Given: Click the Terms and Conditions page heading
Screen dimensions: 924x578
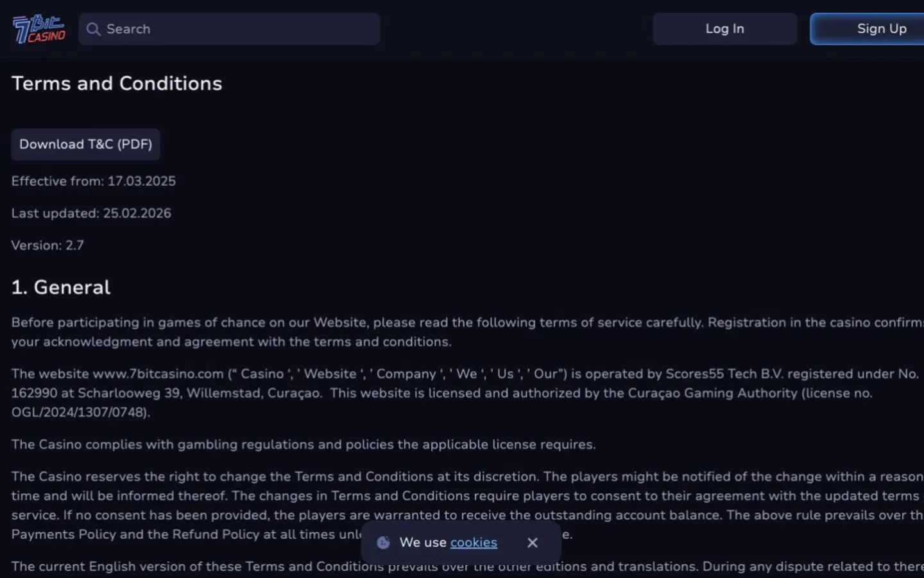Looking at the screenshot, I should pos(117,83).
